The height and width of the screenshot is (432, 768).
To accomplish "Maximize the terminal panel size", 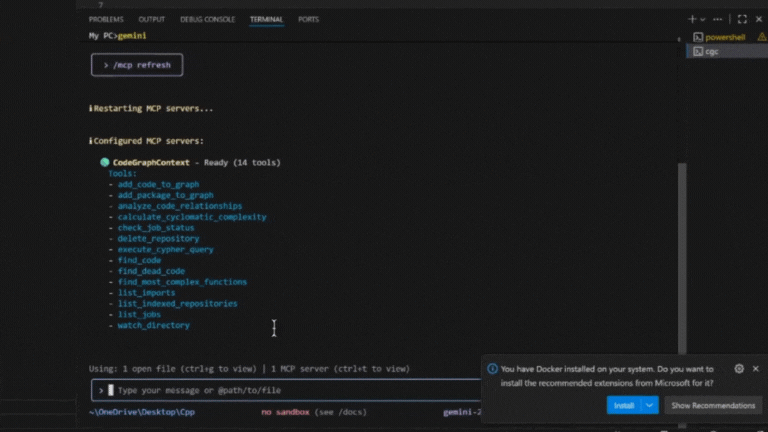I will (x=742, y=19).
